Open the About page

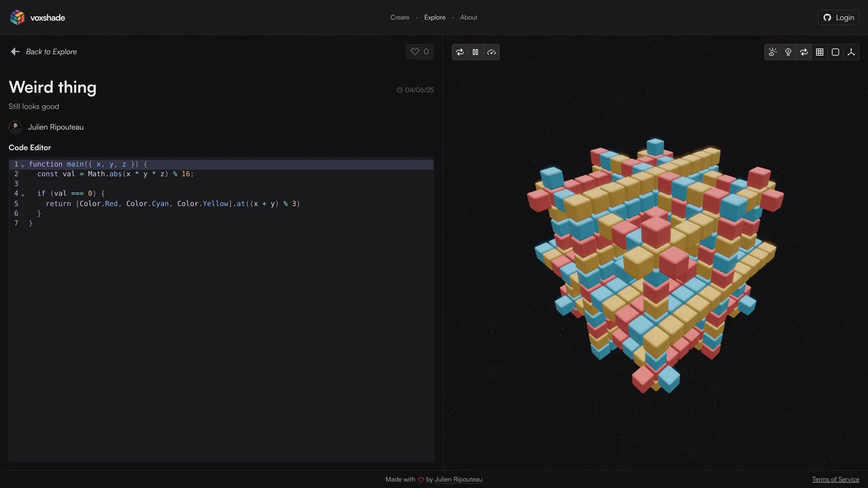[x=469, y=17]
